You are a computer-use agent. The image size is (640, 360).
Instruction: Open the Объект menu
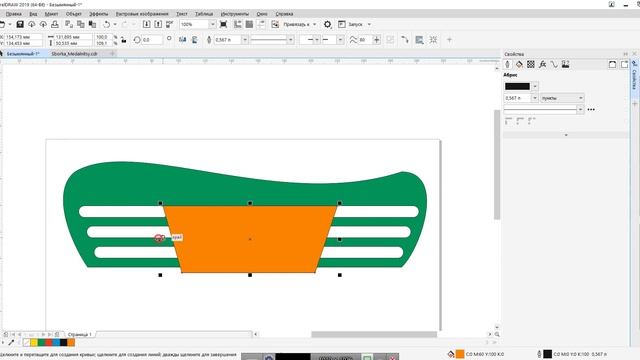coord(73,14)
